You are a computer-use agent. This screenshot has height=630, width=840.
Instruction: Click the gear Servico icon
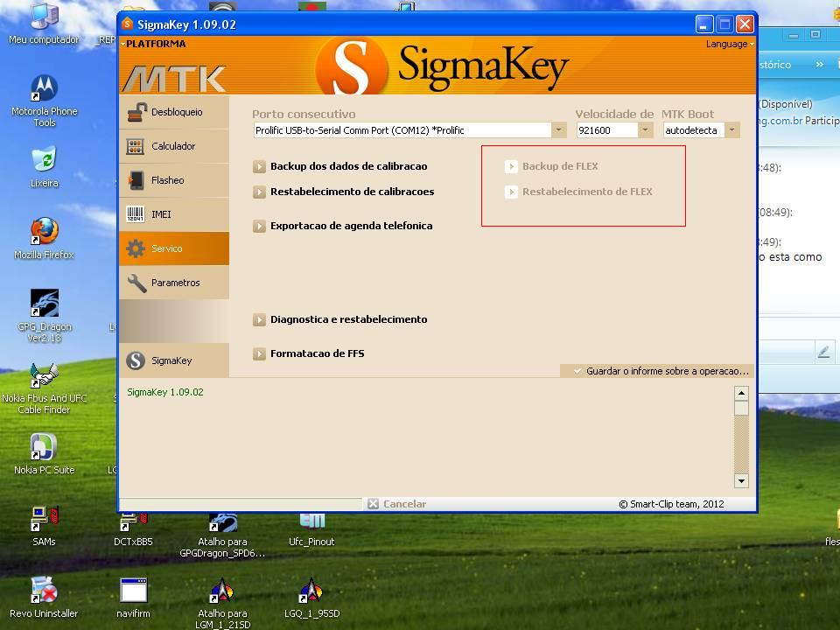(136, 248)
